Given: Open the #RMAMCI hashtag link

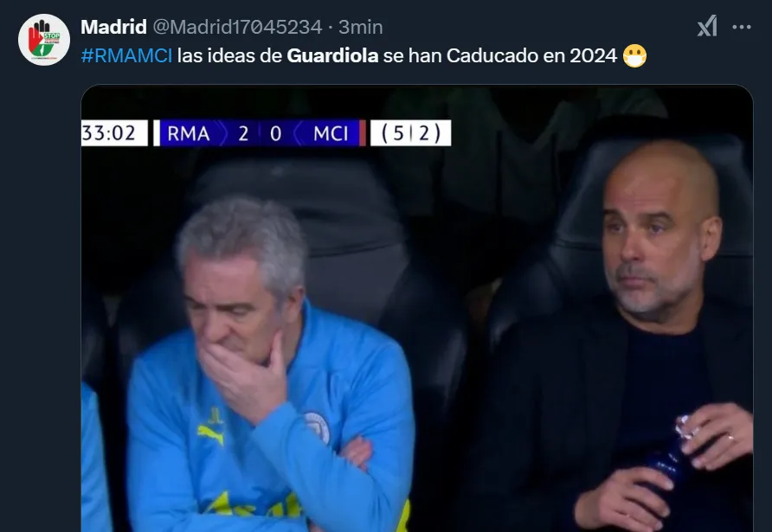Looking at the screenshot, I should point(126,55).
